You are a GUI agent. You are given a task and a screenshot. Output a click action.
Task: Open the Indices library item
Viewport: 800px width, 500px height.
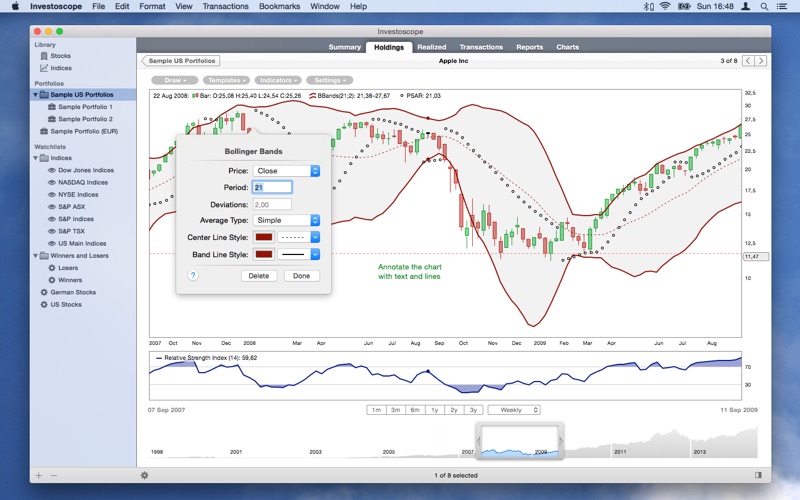pos(56,68)
